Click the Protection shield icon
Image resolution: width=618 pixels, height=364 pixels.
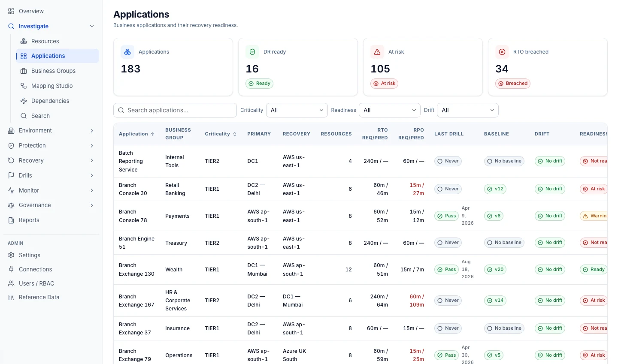pyautogui.click(x=11, y=145)
